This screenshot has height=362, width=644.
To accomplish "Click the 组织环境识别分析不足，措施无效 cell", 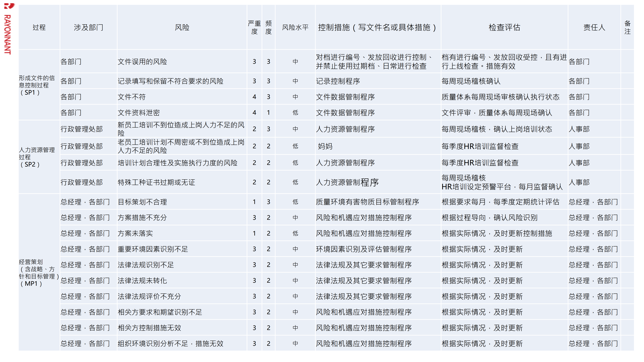I will click(182, 343).
